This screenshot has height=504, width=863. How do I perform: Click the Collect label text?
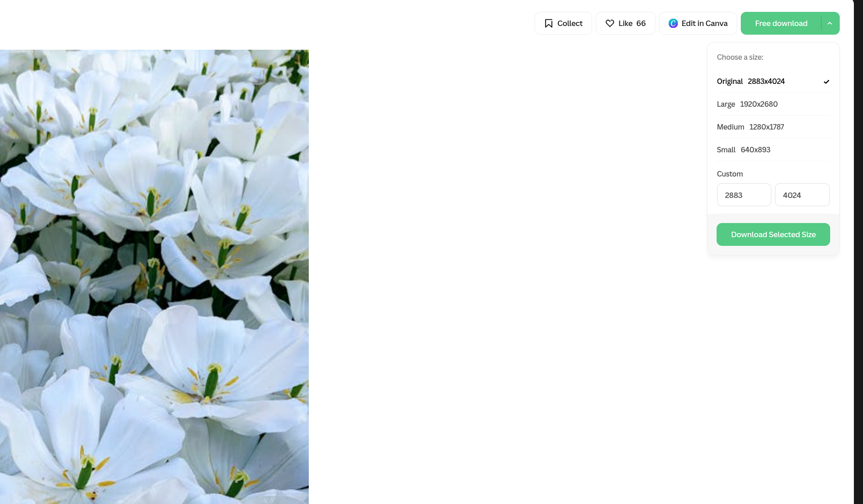(x=570, y=23)
